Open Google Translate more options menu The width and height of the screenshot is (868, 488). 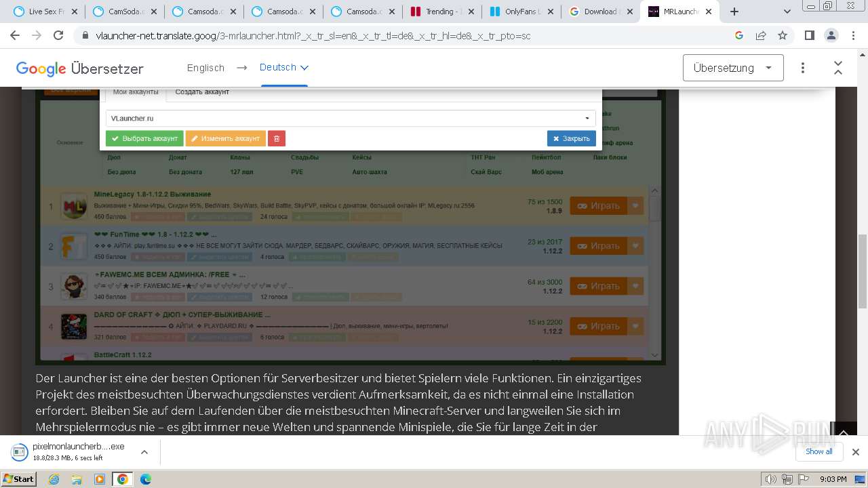coord(803,68)
